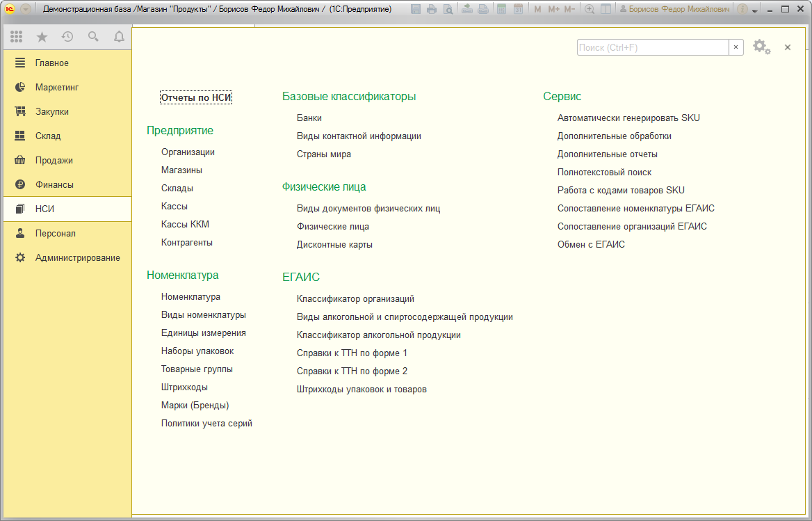The width and height of the screenshot is (812, 521).
Task: Switch to the Закупки section
Action: coord(67,111)
